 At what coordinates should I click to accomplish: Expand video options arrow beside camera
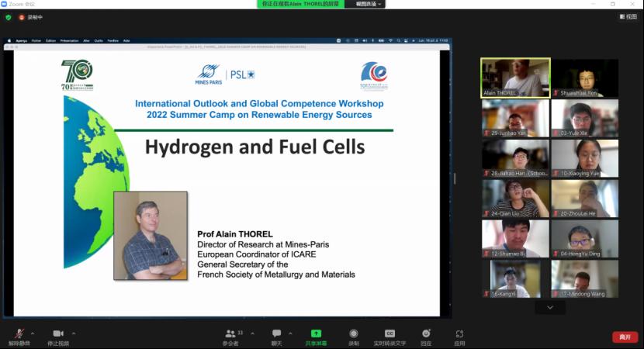(73, 333)
